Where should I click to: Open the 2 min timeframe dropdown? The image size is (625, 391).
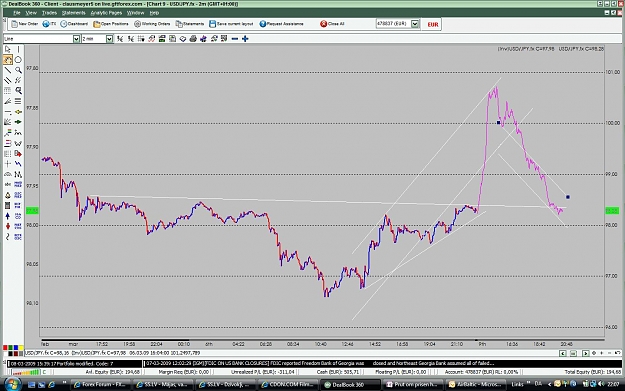click(x=109, y=39)
